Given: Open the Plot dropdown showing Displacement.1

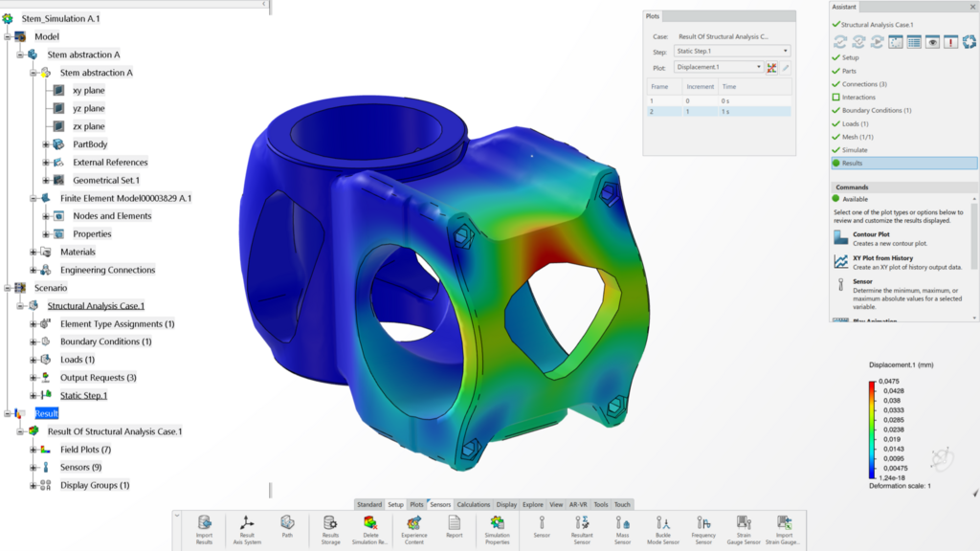Looking at the screenshot, I should (719, 68).
